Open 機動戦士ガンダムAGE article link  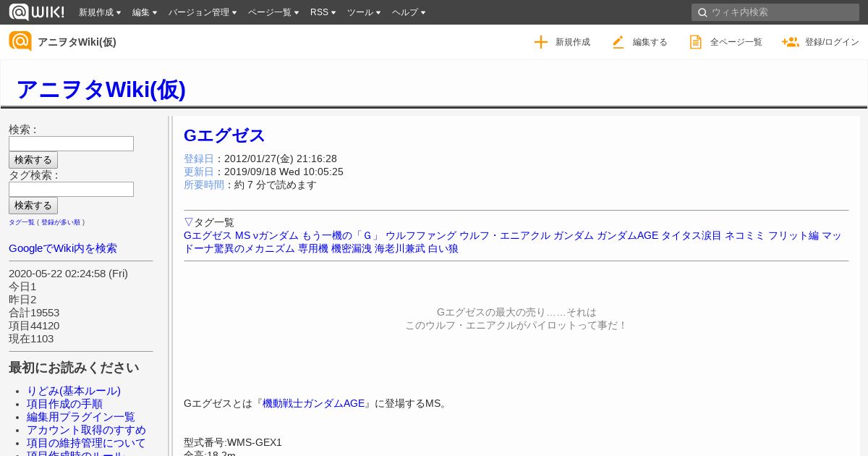click(314, 403)
